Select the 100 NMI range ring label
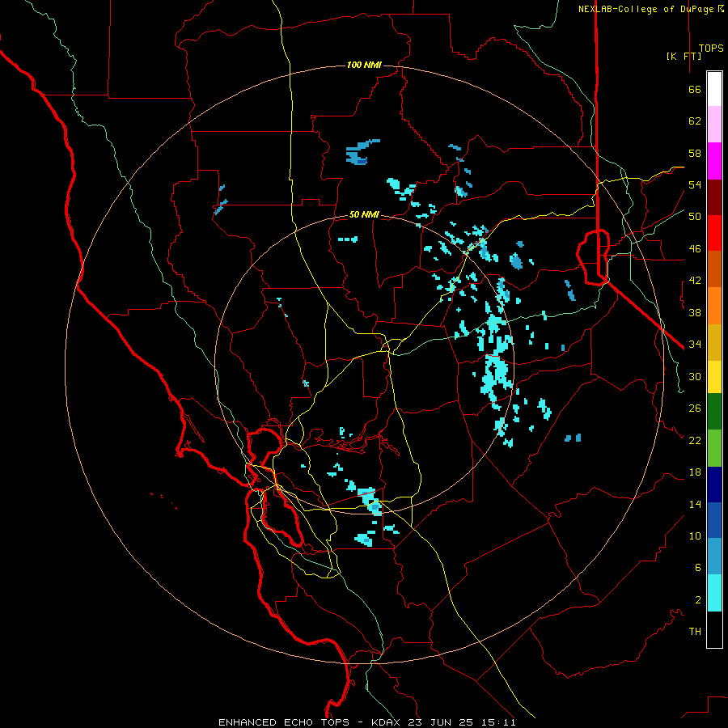 pyautogui.click(x=364, y=65)
